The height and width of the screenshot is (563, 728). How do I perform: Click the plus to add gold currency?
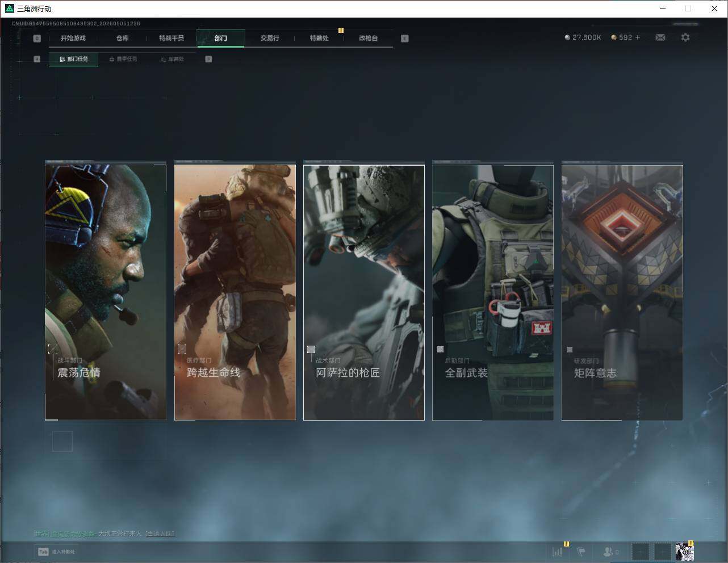pyautogui.click(x=638, y=37)
